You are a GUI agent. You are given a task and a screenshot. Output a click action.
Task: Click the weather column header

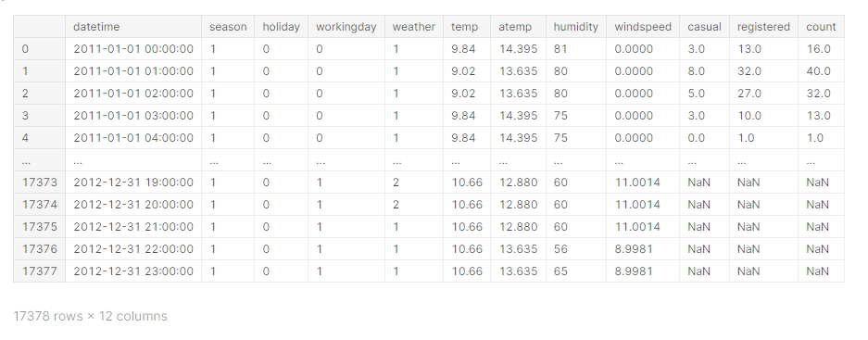click(x=413, y=27)
